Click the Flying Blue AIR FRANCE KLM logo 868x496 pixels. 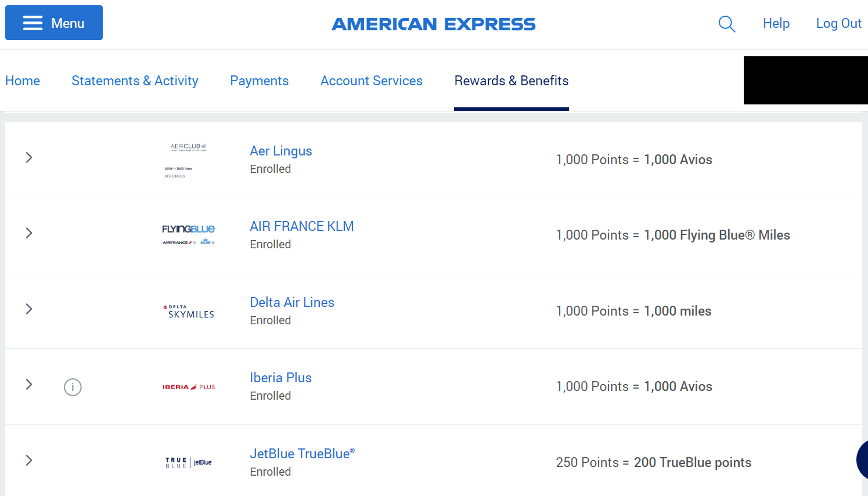[188, 233]
